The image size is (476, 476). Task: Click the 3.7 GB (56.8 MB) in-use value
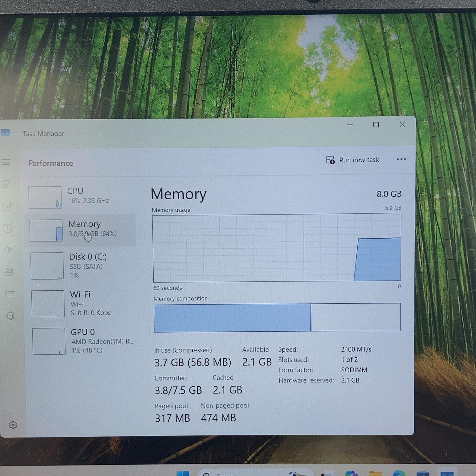click(x=193, y=362)
